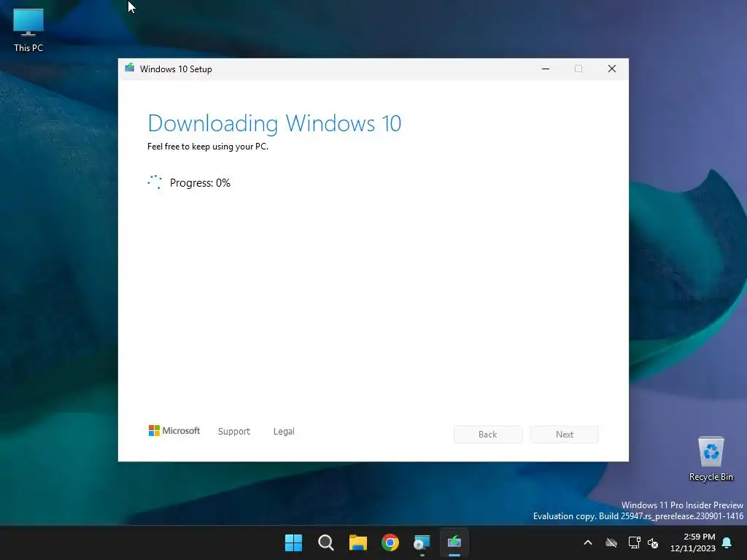Click 'Feel free to keep using your PC.'
This screenshot has width=747, height=560.
(208, 146)
